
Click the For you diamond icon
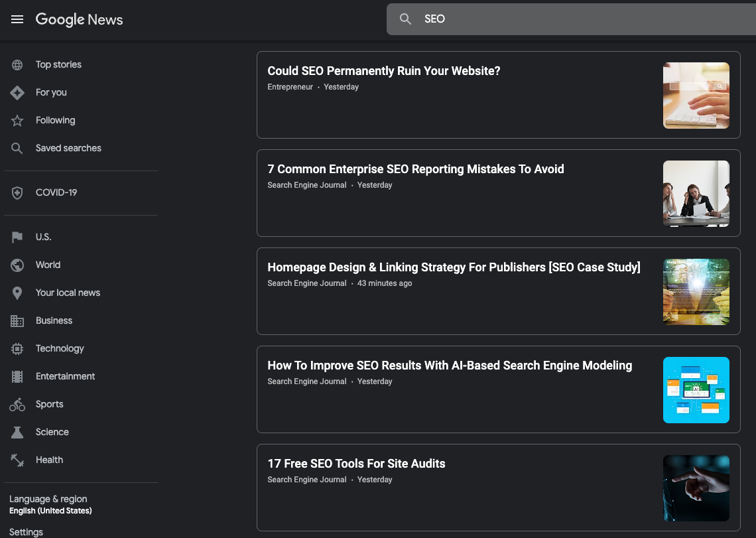coord(17,93)
